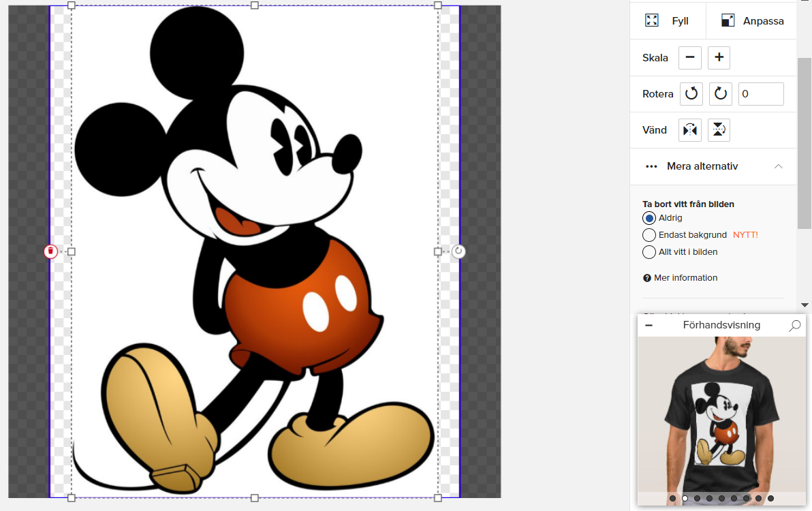Click the right-middle resize handle
The width and height of the screenshot is (812, 511).
[x=437, y=251]
